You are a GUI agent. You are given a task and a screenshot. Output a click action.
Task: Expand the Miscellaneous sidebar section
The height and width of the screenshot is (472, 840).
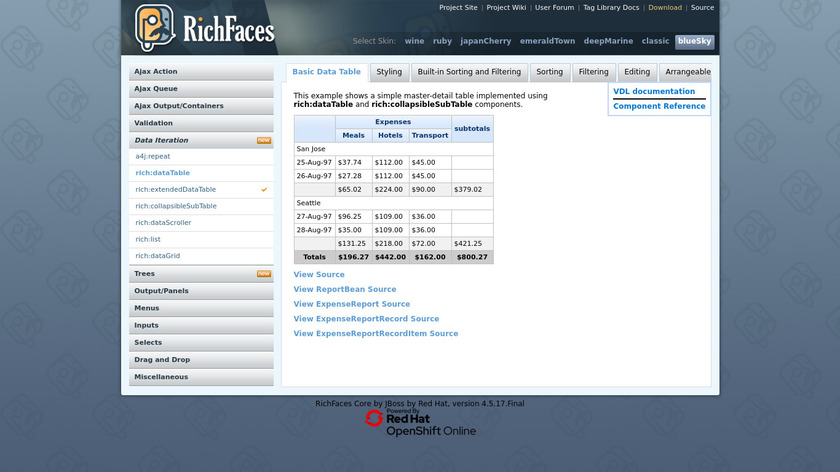201,377
